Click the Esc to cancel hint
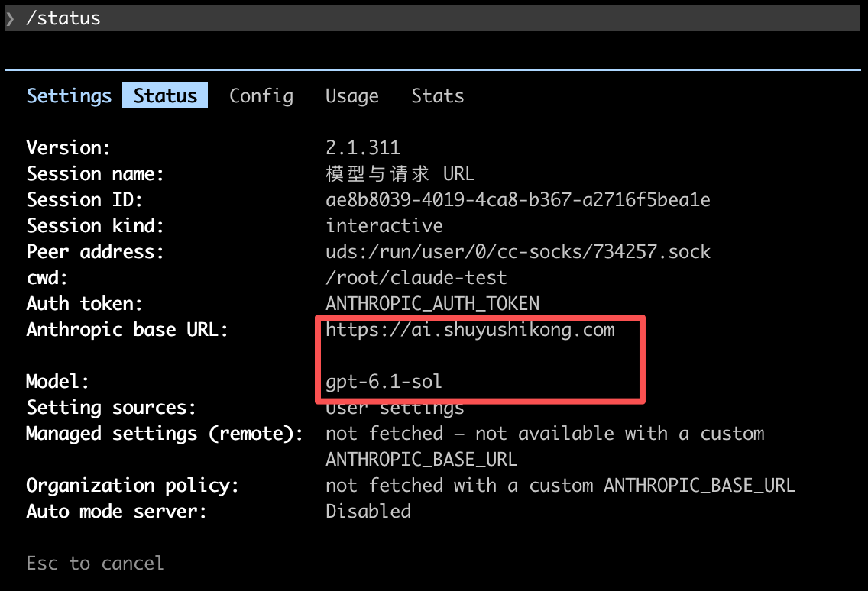This screenshot has width=868, height=591. [x=96, y=564]
